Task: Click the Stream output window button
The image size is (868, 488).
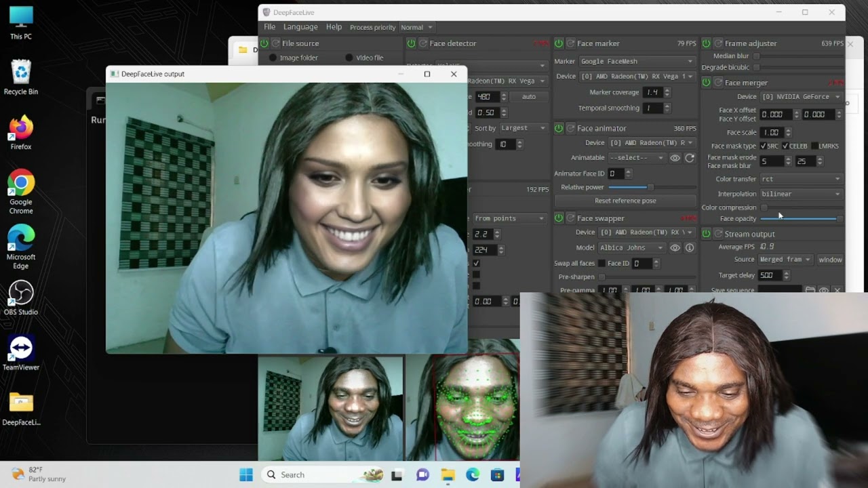Action: point(830,260)
